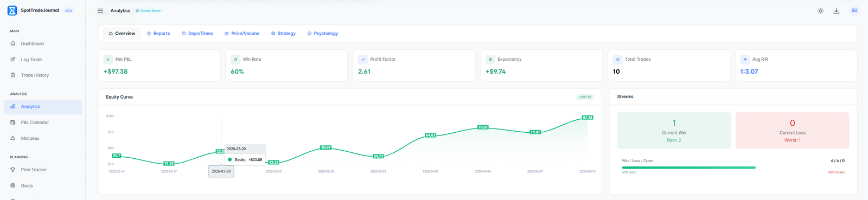Click the Plan Tracker trophy icon

tap(13, 170)
